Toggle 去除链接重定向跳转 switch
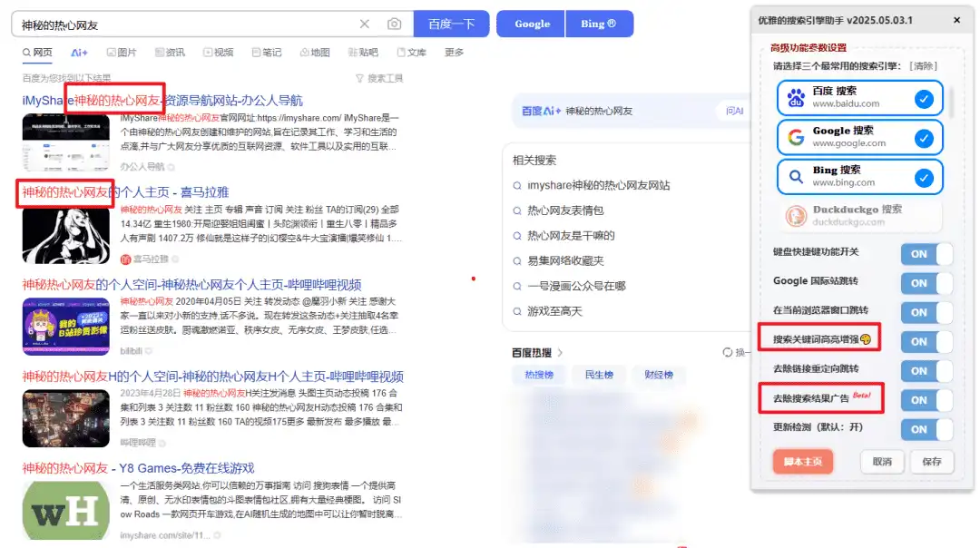Screen dimensions: 980x548 coord(926,371)
